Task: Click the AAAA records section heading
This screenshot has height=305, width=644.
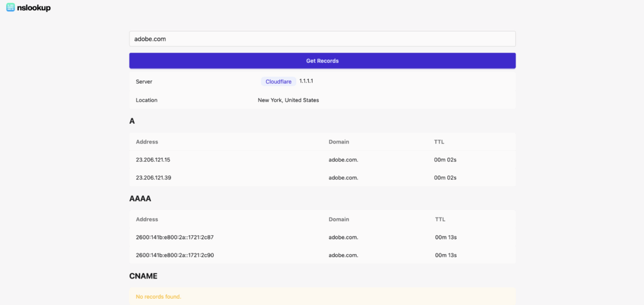Action: (x=140, y=199)
